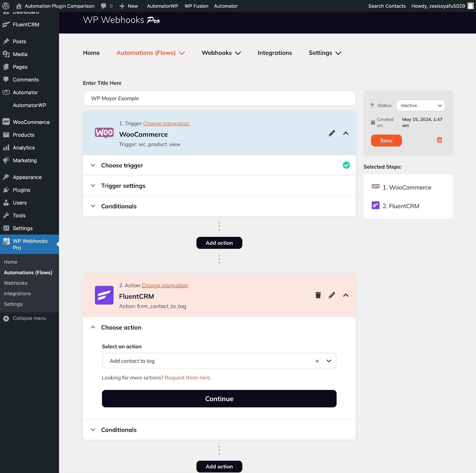The width and height of the screenshot is (476, 473).
Task: Click Search Contacts in admin bar
Action: (x=387, y=6)
